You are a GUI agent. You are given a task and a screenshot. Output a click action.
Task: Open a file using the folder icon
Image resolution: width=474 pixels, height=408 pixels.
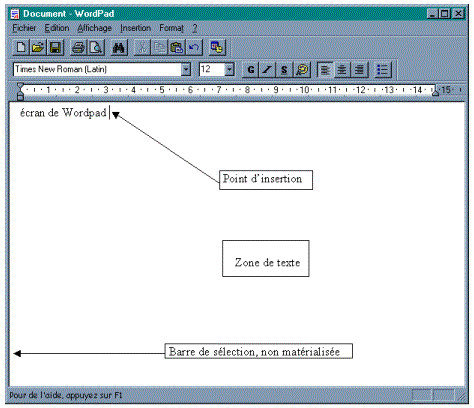tap(38, 48)
